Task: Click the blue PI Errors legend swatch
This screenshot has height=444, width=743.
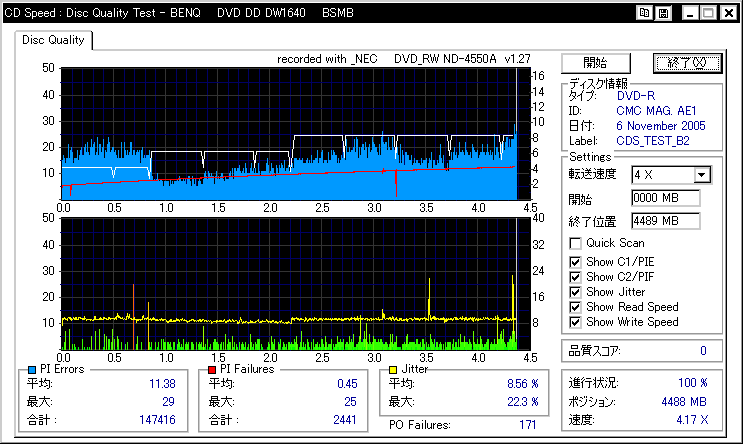Action: point(32,370)
